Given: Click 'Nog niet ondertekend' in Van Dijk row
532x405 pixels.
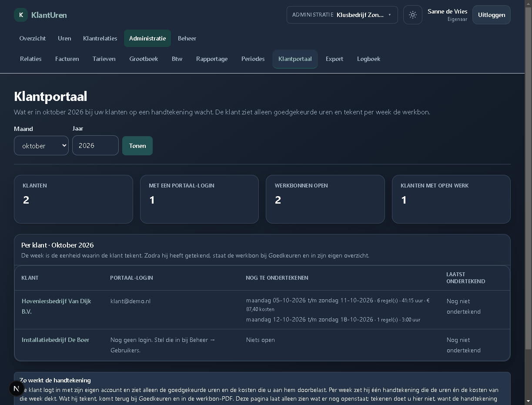Looking at the screenshot, I should (x=464, y=306).
